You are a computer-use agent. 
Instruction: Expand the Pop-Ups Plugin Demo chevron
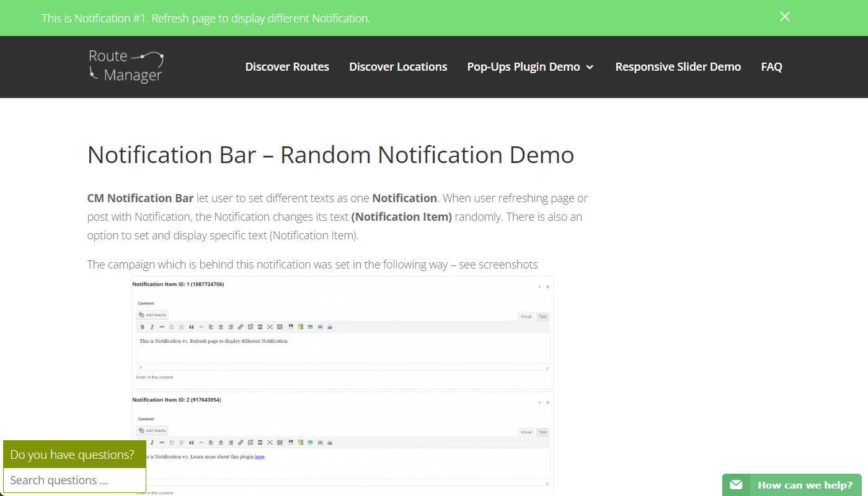590,67
